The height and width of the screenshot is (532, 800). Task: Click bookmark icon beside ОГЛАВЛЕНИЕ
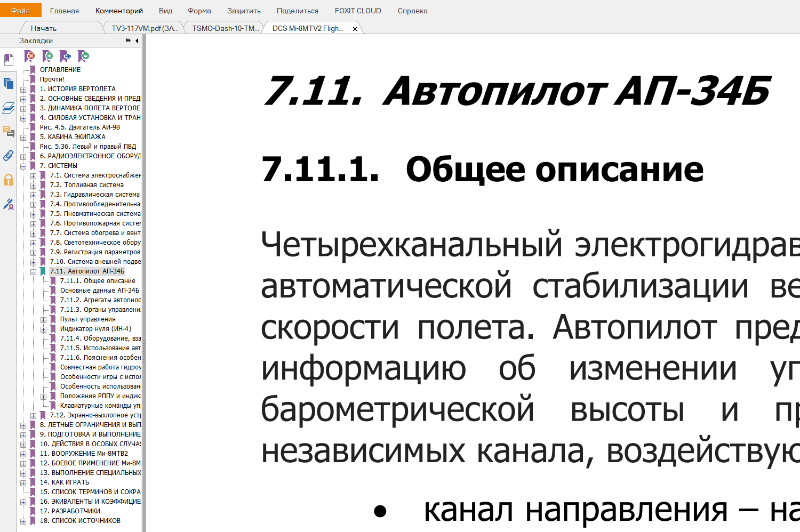point(33,70)
